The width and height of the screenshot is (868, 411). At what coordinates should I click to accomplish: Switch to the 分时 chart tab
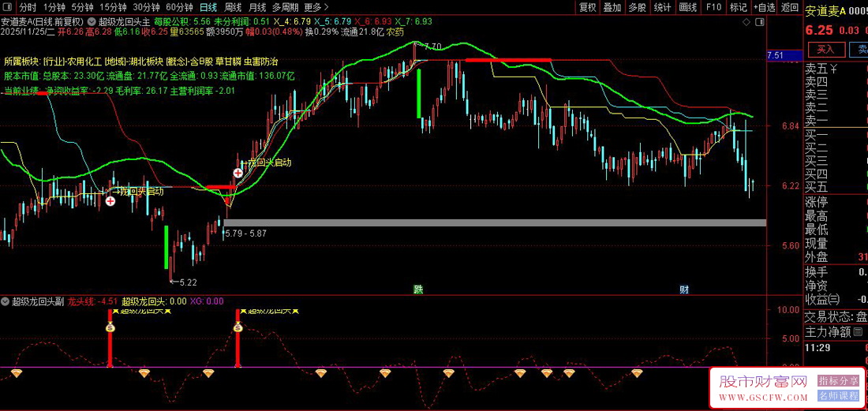[x=28, y=7]
